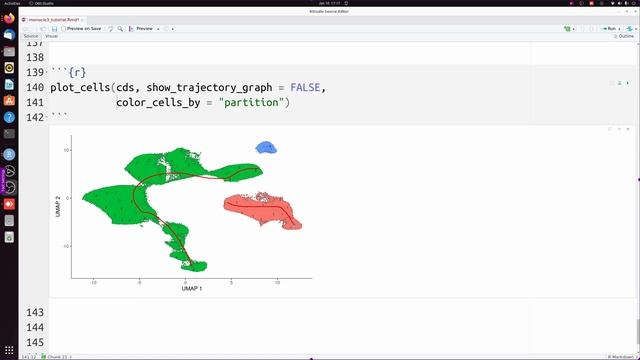Open the spell check tool

pos(111,29)
